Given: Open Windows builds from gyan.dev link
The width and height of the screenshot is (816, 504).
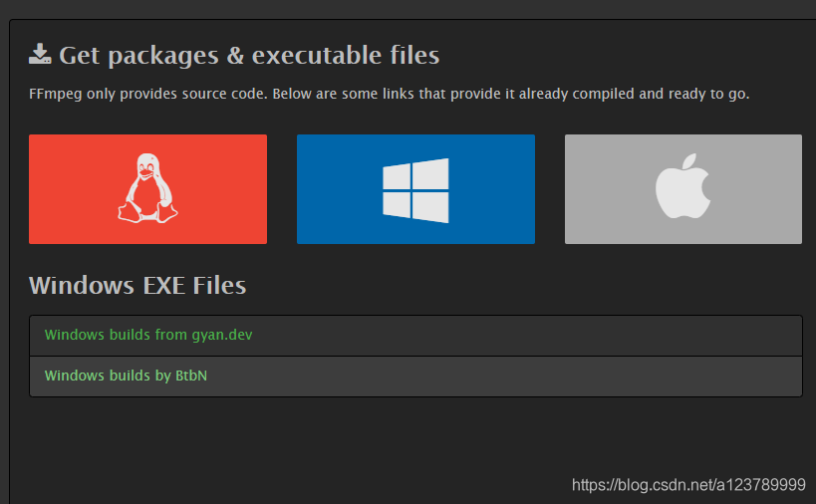Looking at the screenshot, I should pyautogui.click(x=148, y=335).
